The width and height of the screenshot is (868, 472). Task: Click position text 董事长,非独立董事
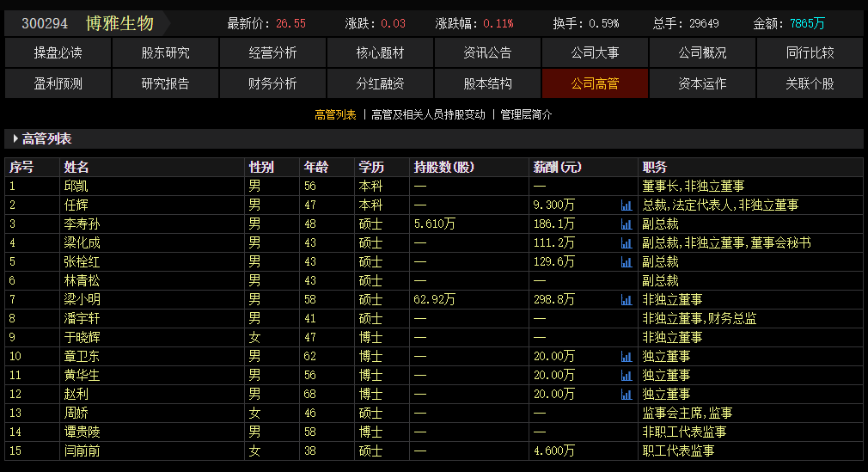(x=693, y=187)
